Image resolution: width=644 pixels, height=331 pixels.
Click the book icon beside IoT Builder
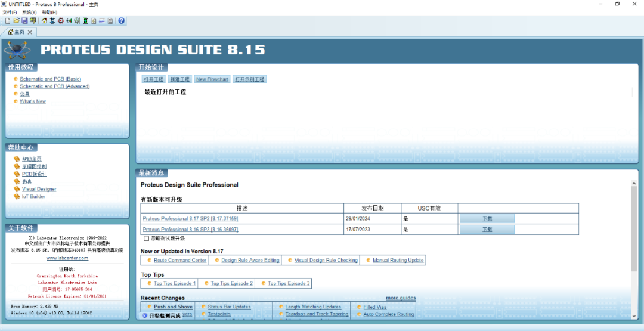tap(17, 196)
